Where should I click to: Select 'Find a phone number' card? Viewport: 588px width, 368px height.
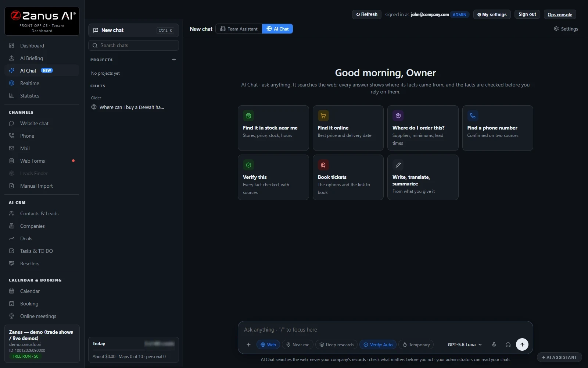click(x=498, y=128)
